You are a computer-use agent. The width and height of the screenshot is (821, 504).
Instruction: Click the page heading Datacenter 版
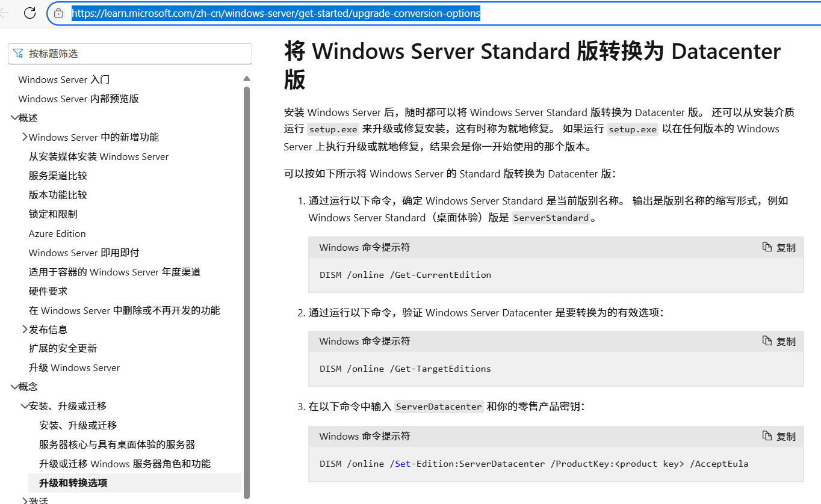coord(532,65)
